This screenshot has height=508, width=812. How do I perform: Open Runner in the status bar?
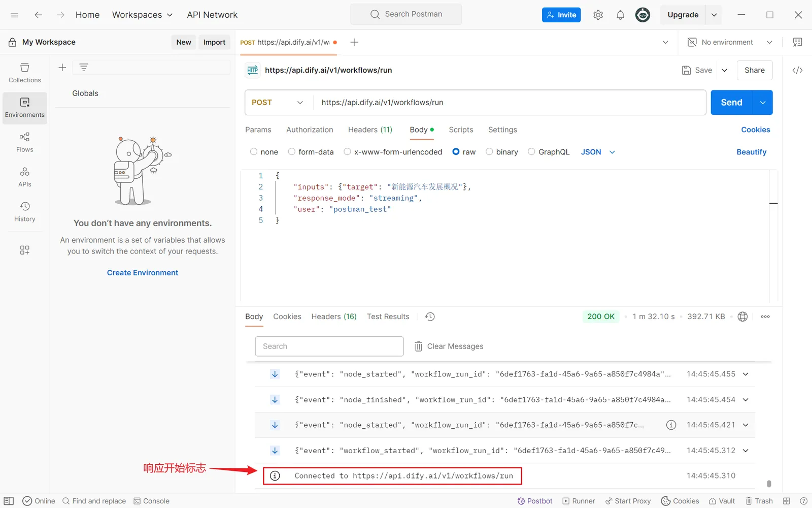(x=579, y=501)
